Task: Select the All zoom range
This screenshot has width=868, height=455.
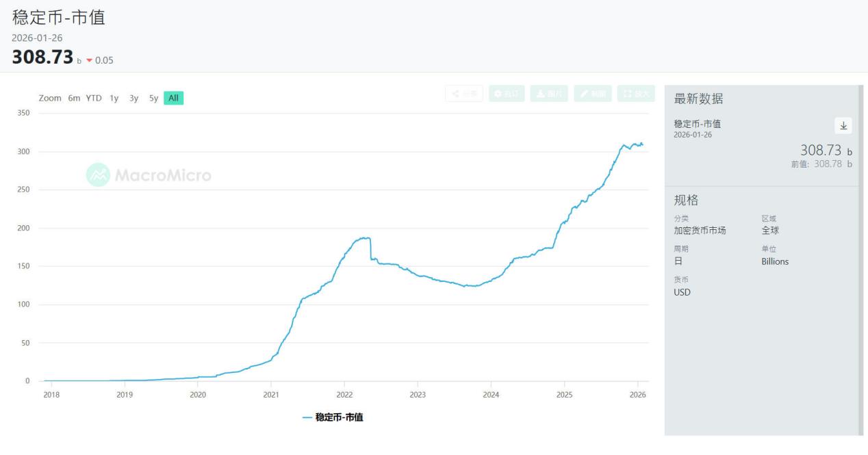Action: click(x=174, y=99)
